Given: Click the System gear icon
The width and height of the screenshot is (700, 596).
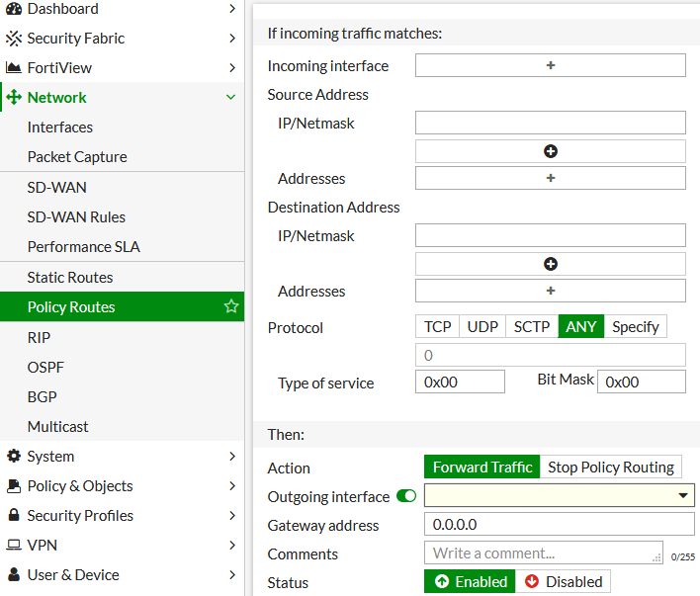Looking at the screenshot, I should [14, 457].
